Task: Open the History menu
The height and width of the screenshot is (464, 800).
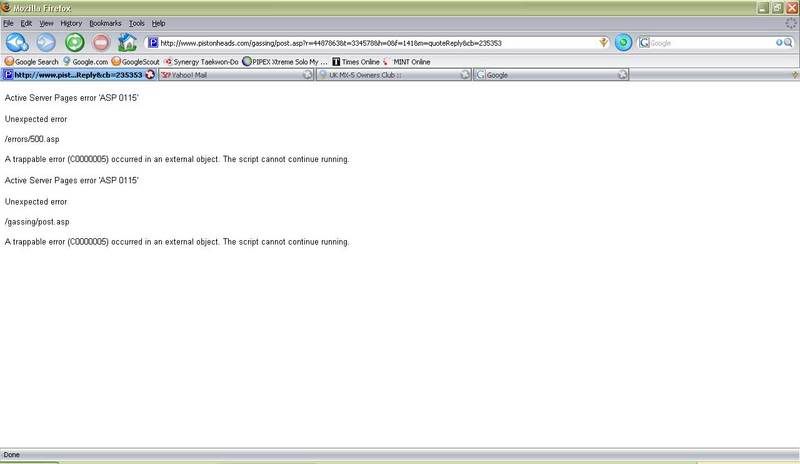Action: (x=71, y=22)
